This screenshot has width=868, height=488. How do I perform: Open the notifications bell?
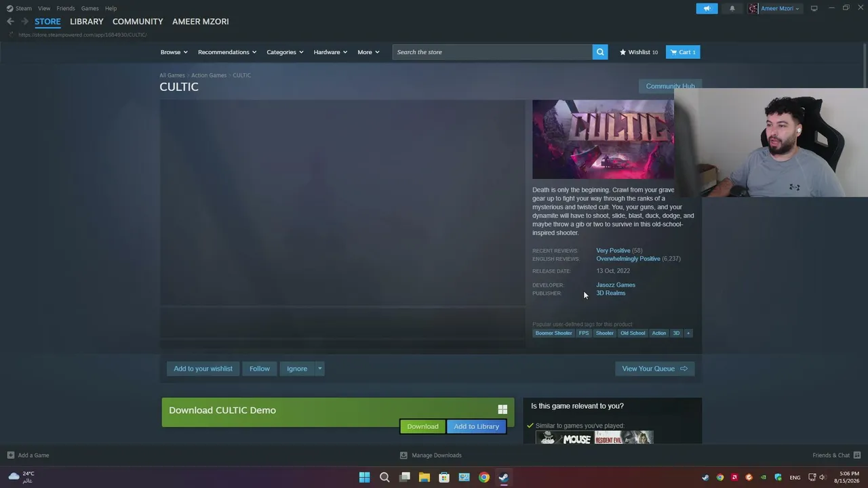coord(732,8)
